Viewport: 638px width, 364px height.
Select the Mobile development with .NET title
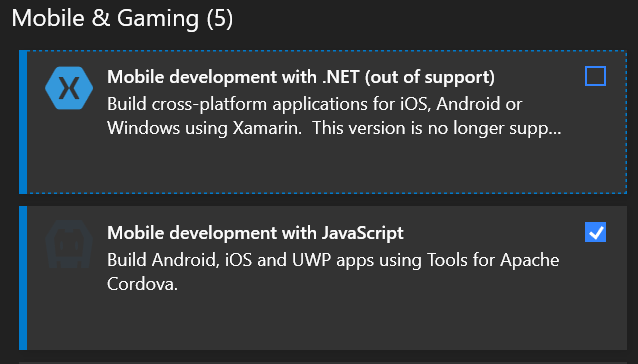301,77
